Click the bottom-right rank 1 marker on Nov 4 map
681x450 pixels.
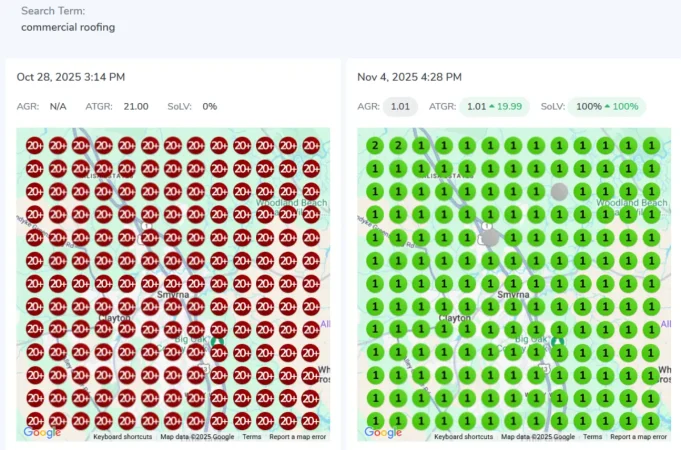pyautogui.click(x=651, y=421)
